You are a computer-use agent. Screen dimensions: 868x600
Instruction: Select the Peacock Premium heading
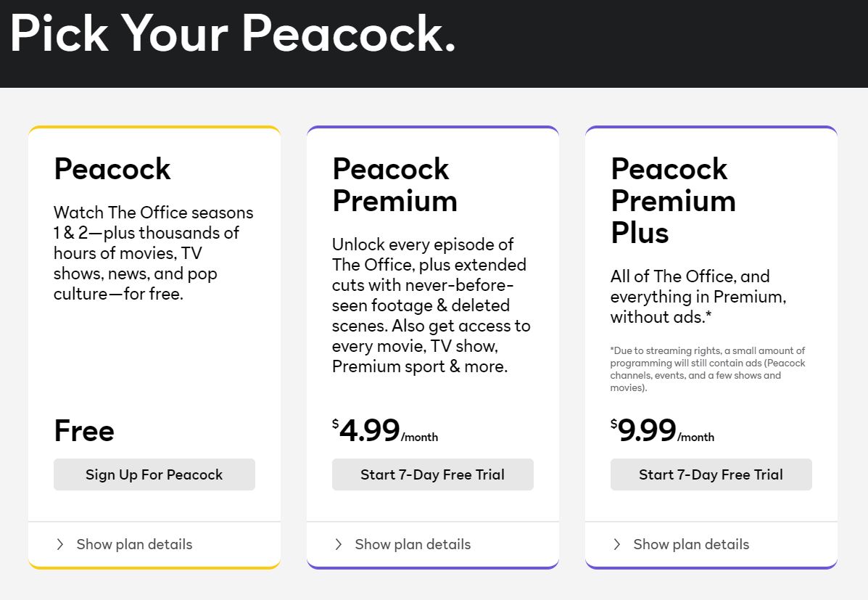click(394, 185)
